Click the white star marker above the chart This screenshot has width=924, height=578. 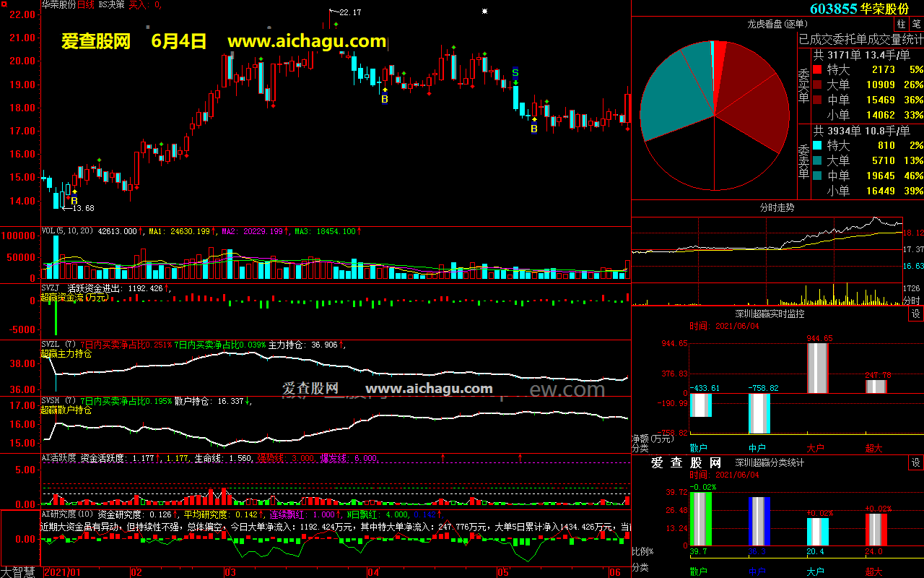click(485, 11)
